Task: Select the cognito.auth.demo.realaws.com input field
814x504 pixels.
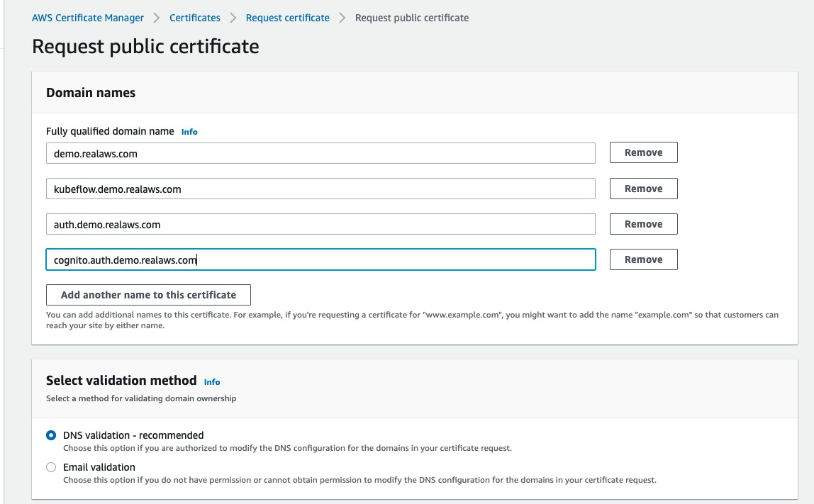Action: pyautogui.click(x=319, y=259)
